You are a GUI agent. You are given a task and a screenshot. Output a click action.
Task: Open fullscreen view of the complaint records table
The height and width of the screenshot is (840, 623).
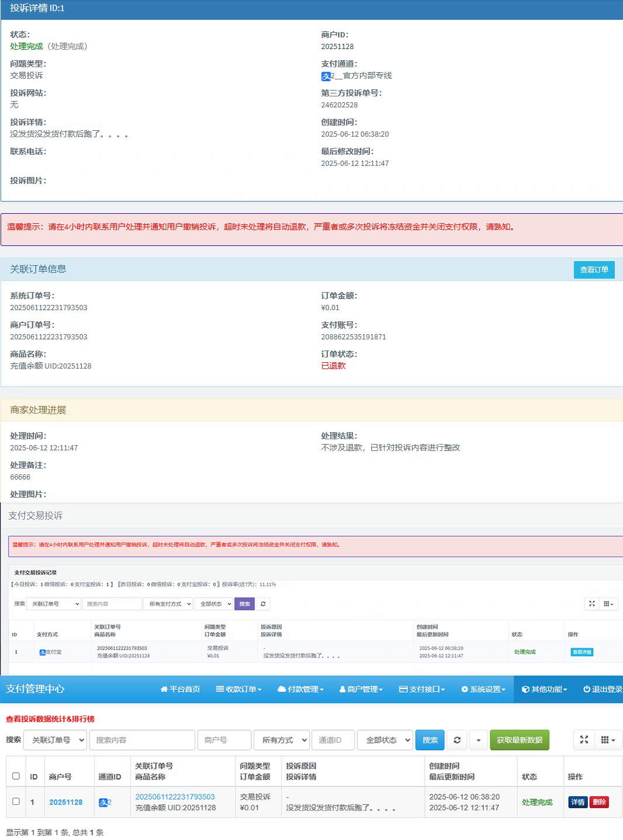[x=592, y=604]
